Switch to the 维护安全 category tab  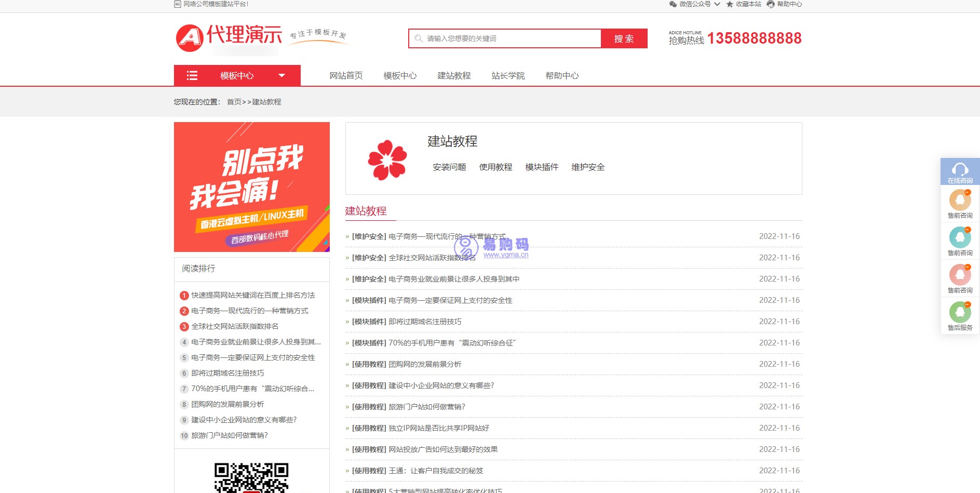(x=587, y=167)
